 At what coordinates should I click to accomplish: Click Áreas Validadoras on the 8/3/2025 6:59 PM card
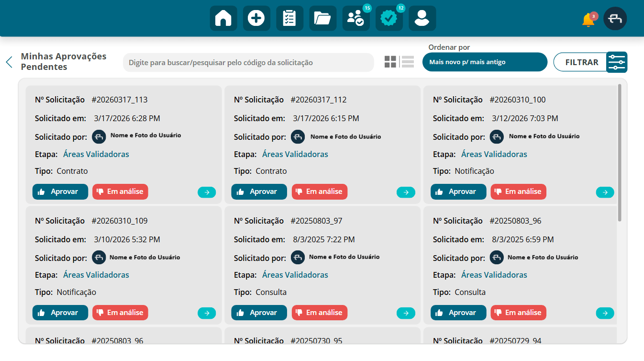494,275
